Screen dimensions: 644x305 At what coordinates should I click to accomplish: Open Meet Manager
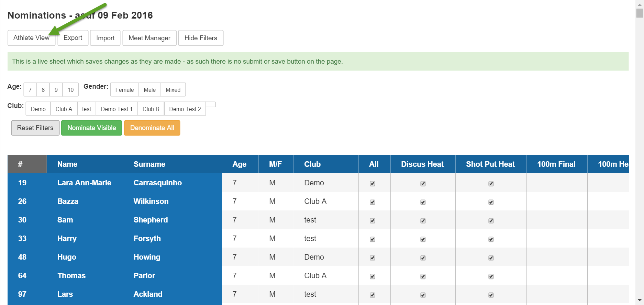[x=149, y=38]
